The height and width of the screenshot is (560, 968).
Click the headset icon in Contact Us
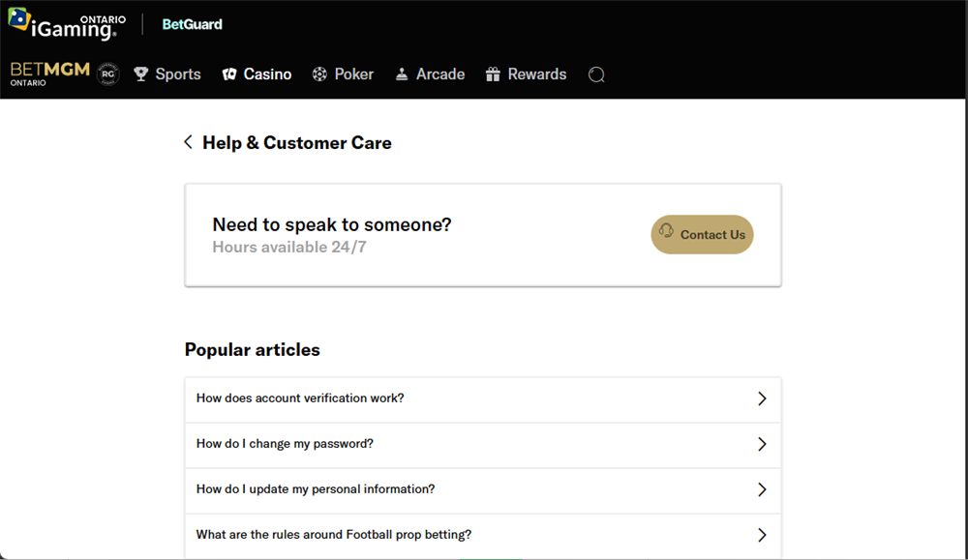[666, 230]
